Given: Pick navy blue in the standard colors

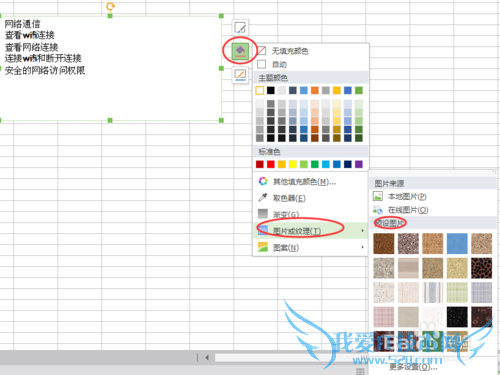Looking at the screenshot, I should coord(348,164).
